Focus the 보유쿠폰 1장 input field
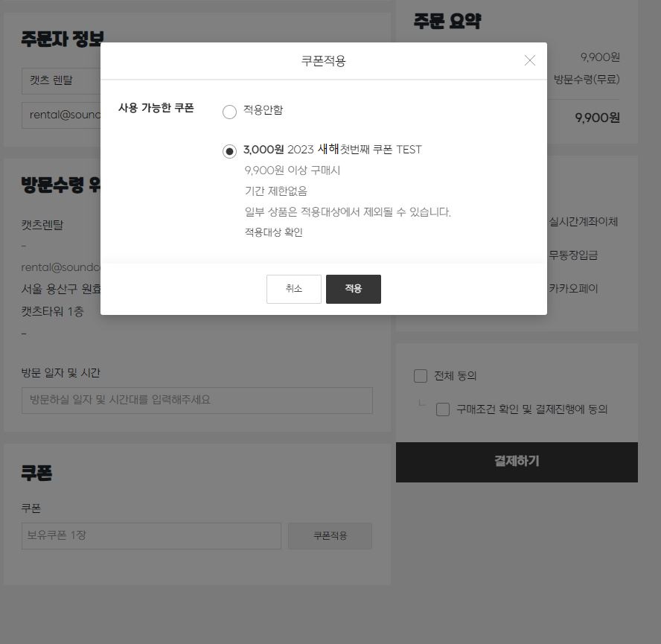This screenshot has width=661, height=644. (x=151, y=535)
